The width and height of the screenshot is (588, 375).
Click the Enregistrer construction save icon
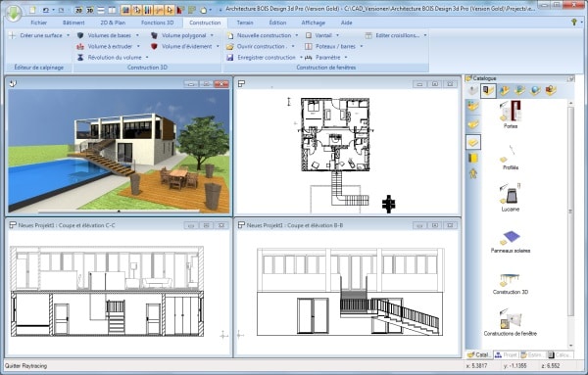[230, 58]
